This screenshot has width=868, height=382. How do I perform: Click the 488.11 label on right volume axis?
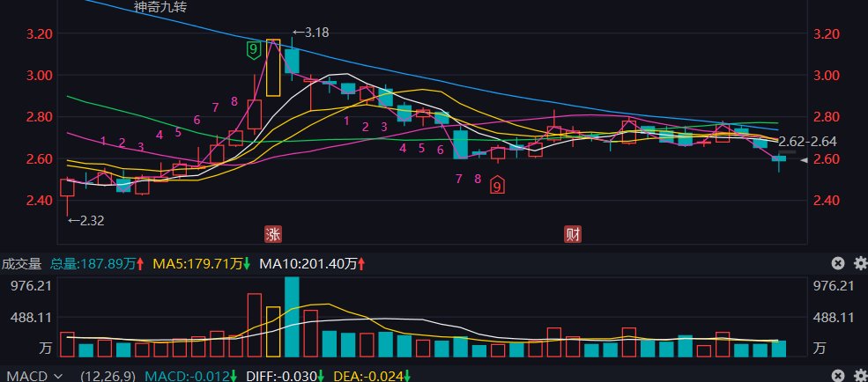pos(833,318)
